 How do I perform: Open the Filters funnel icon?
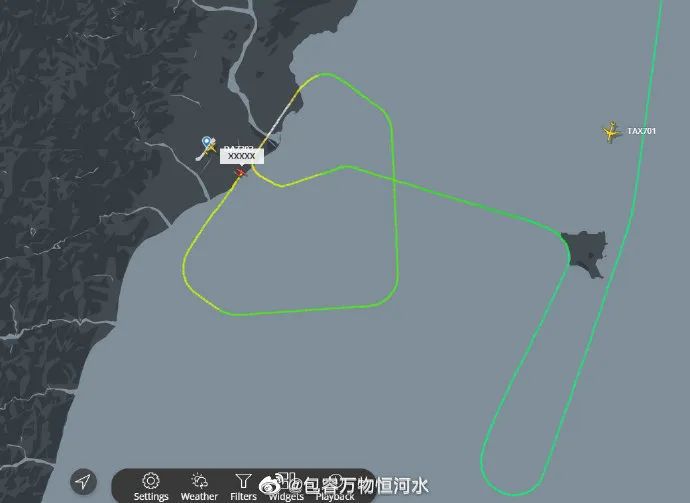coord(243,481)
